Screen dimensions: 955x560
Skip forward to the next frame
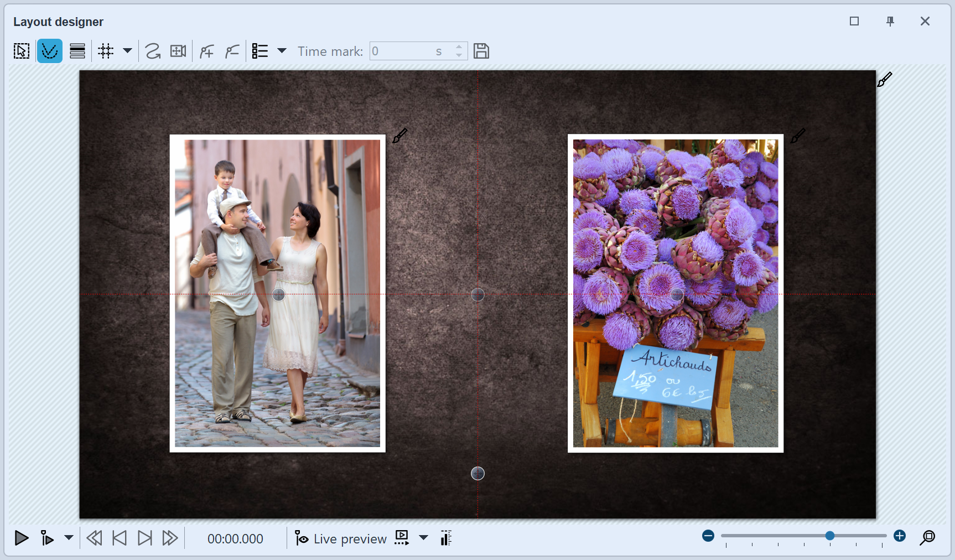click(145, 538)
